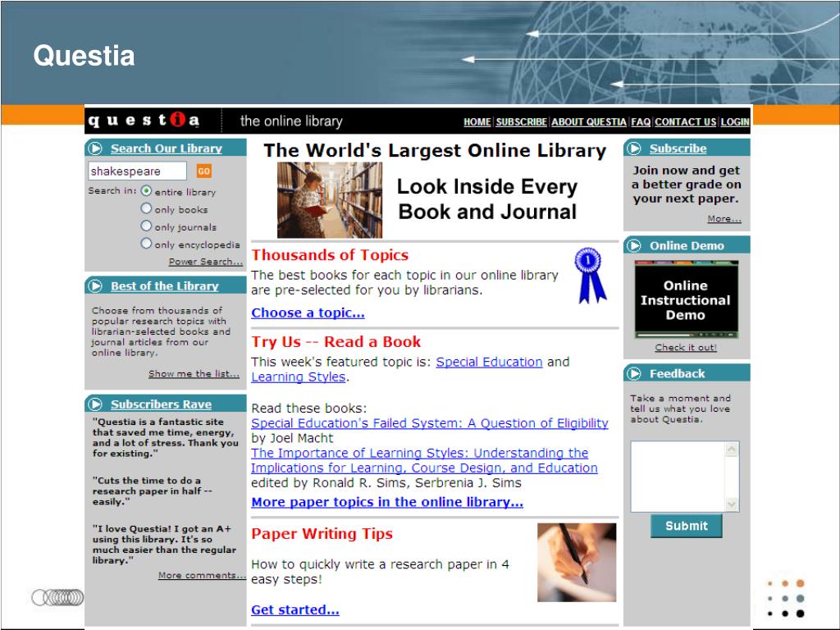Click the blue first-place ribbon icon

pos(590,276)
